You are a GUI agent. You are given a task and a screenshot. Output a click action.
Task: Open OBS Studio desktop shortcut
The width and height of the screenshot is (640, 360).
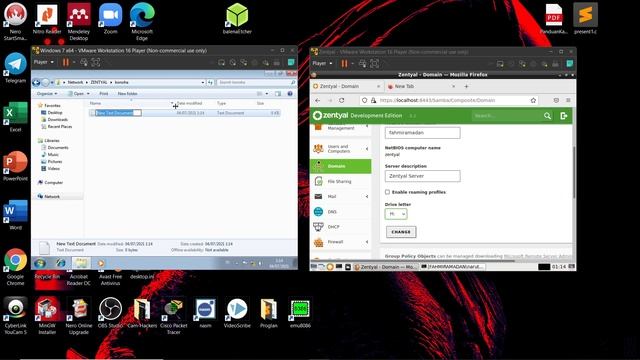coord(110,313)
